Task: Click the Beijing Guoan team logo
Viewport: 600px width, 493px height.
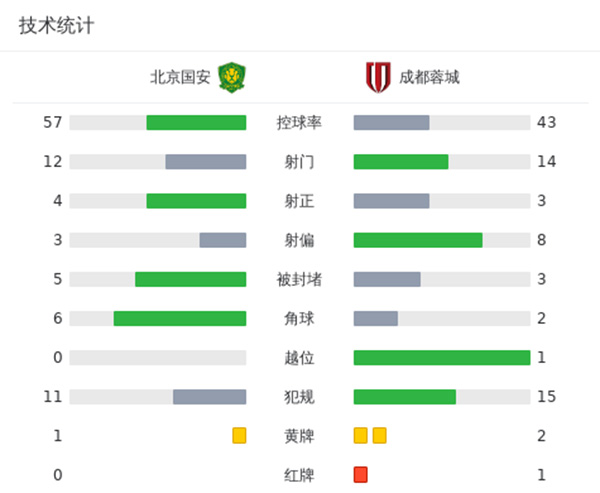Action: (x=232, y=76)
